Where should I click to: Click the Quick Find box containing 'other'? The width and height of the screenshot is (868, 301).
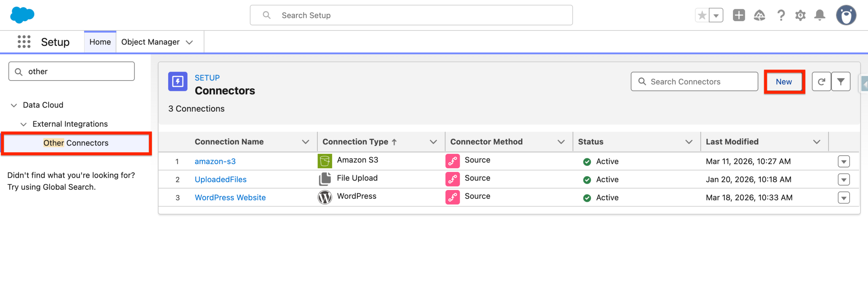coord(72,71)
